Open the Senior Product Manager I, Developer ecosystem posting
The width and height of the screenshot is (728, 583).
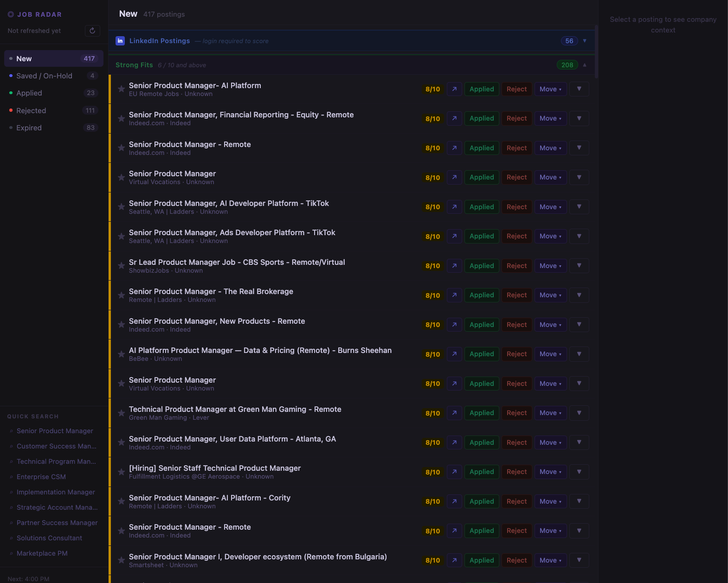(x=258, y=557)
